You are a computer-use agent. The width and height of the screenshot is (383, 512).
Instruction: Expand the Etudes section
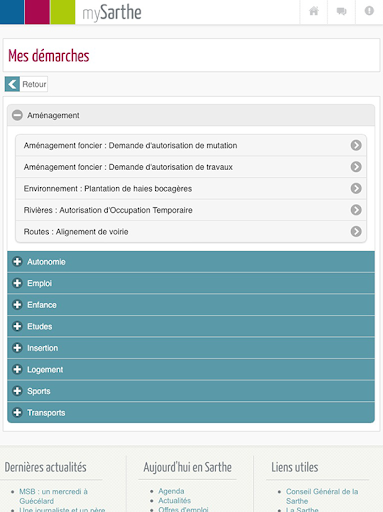pyautogui.click(x=191, y=326)
